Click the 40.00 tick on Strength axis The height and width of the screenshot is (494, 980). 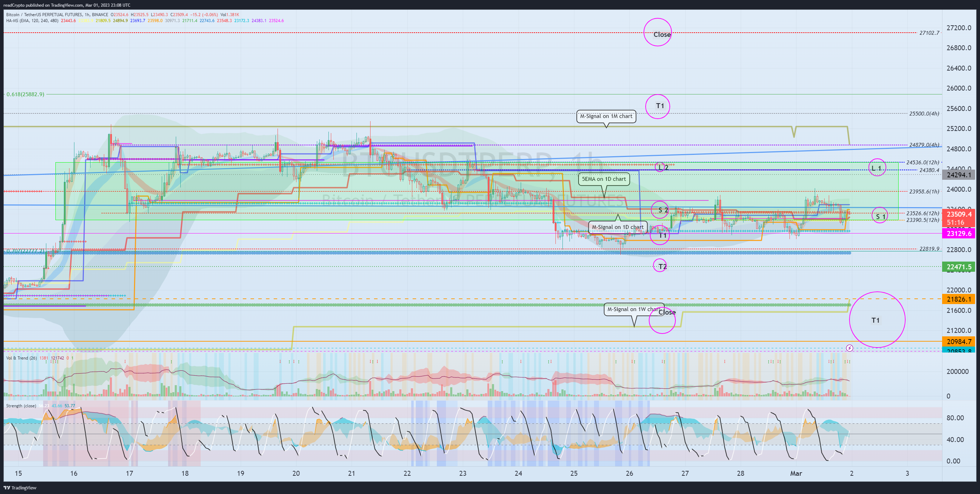pos(955,440)
